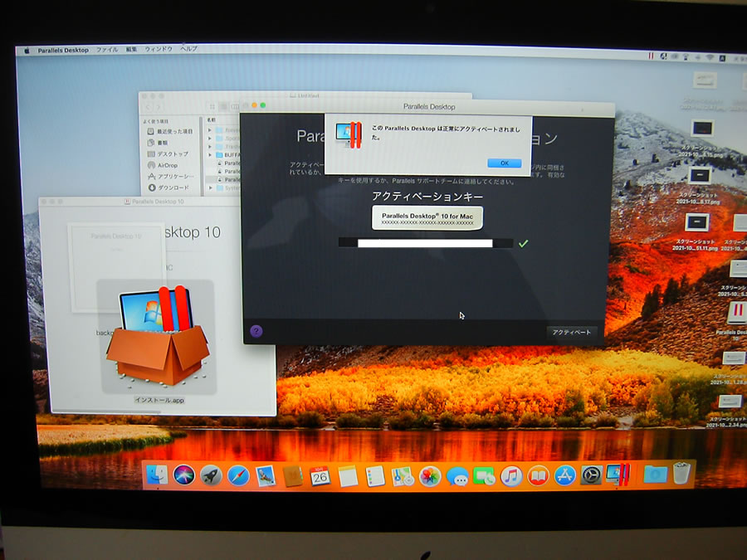Switch Finder to list view
Screen dimensions: 747x560
(223, 107)
